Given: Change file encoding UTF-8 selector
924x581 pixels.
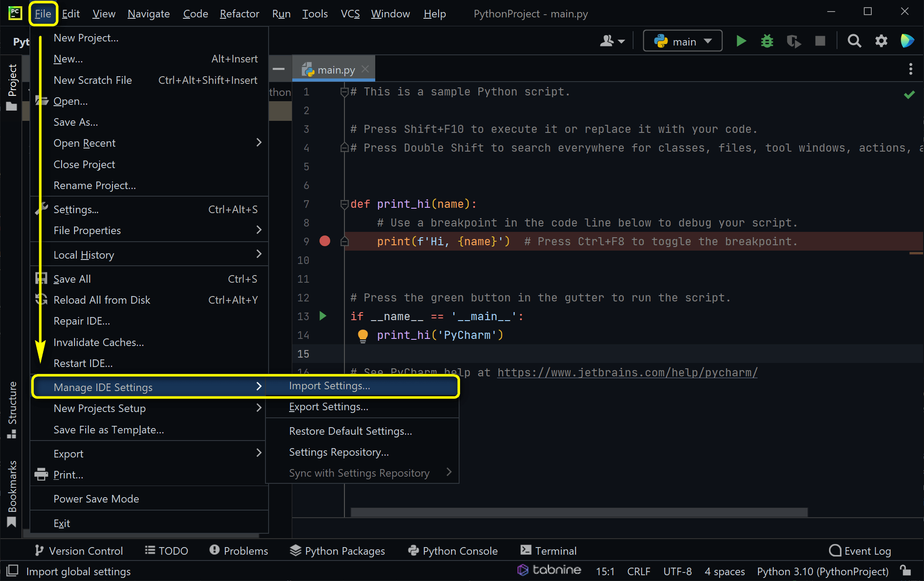Looking at the screenshot, I should 677,571.
